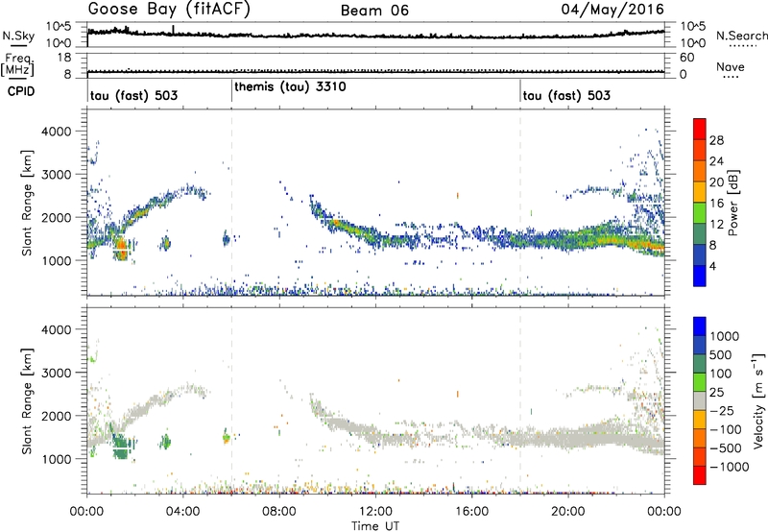Screen dimensions: 768x532
Task: Click the '-25' Velocity colorbar tick label
Action: (722, 410)
